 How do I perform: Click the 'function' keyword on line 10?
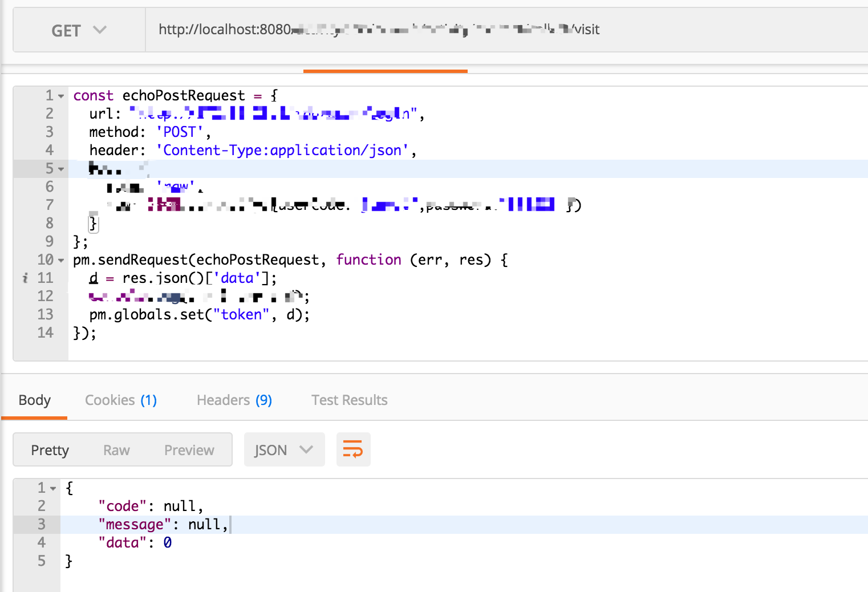(x=368, y=259)
